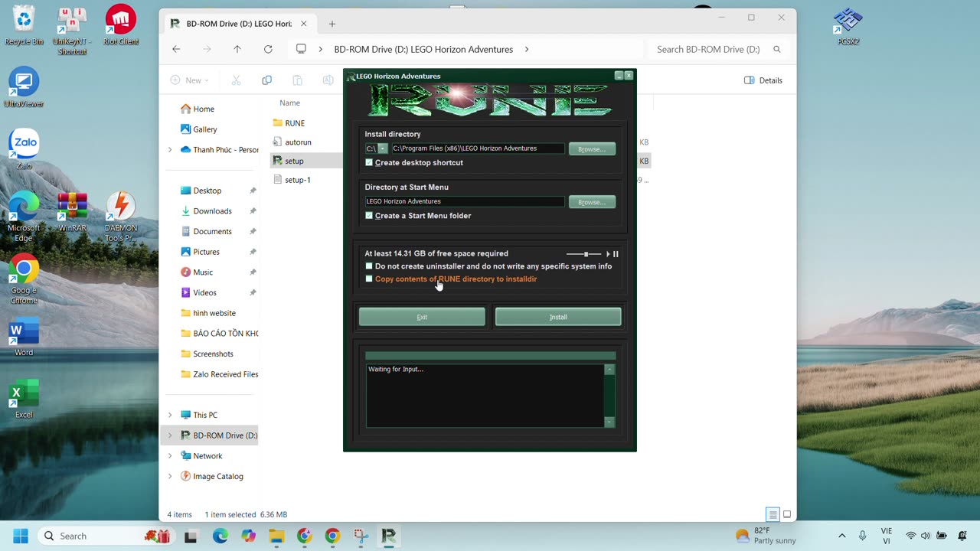Viewport: 980px width, 551px height.
Task: Open Riot Client desktop icon
Action: coord(120,25)
